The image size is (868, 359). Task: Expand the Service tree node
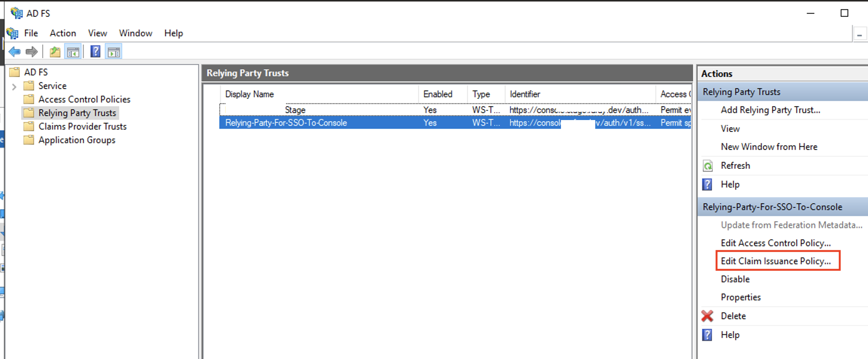(x=14, y=87)
